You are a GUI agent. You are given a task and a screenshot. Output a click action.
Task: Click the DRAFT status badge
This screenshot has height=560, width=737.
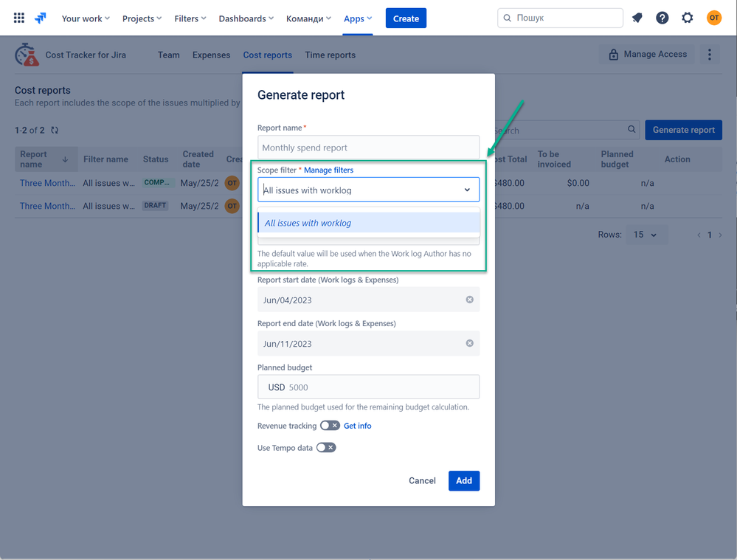[x=155, y=205]
